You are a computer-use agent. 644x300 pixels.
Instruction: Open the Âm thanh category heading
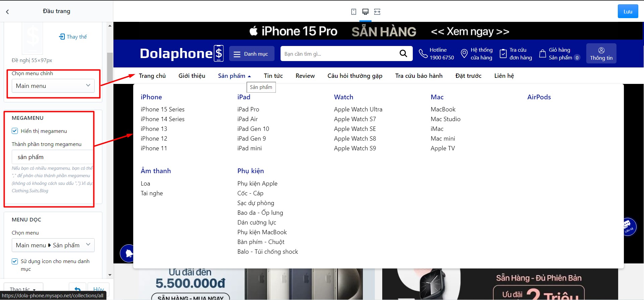(x=156, y=171)
